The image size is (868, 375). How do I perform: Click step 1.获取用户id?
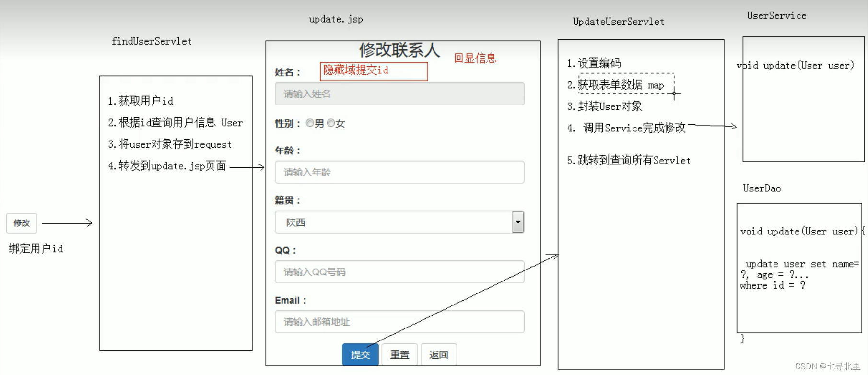pos(141,101)
